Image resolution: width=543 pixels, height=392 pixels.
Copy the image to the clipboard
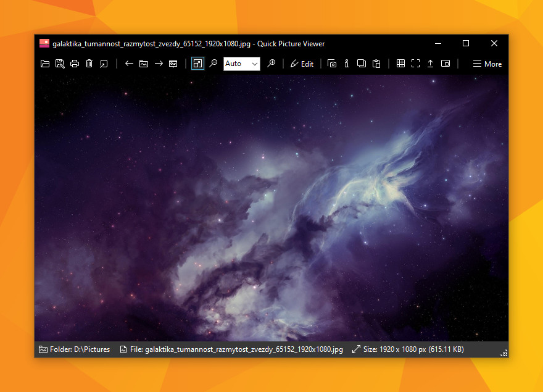361,64
